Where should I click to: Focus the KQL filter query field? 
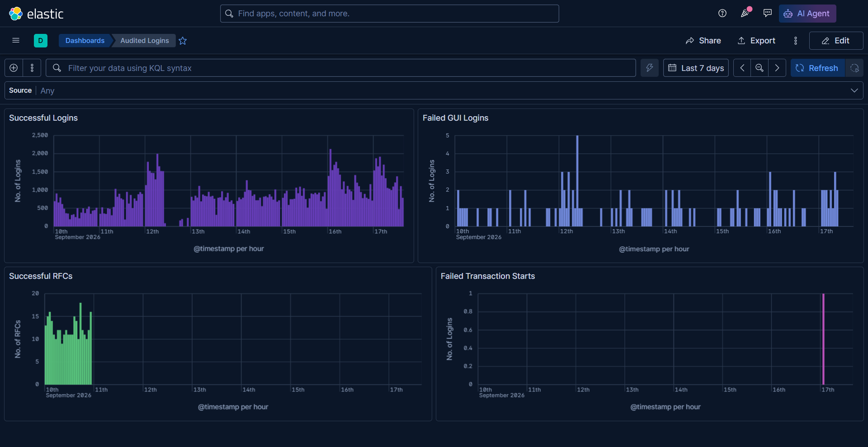pyautogui.click(x=340, y=68)
